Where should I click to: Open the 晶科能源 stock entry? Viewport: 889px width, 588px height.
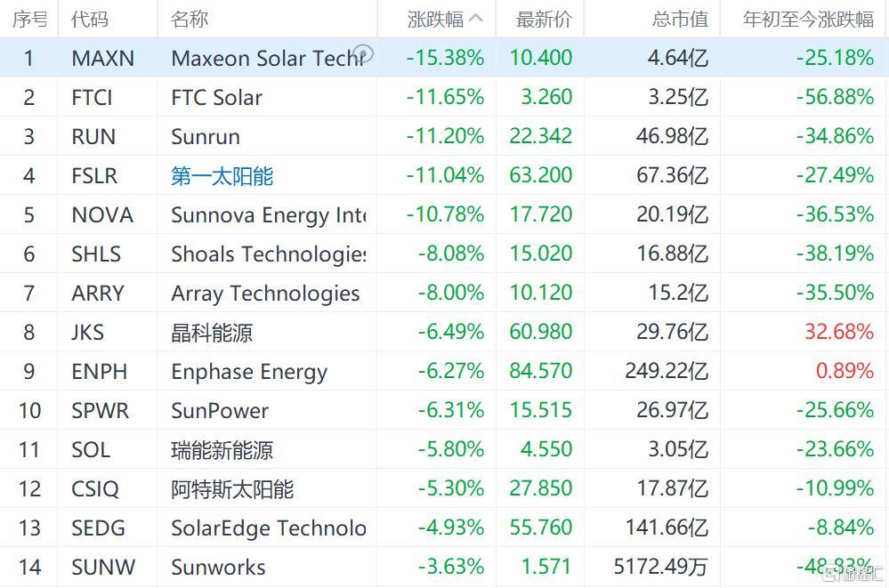(x=212, y=333)
